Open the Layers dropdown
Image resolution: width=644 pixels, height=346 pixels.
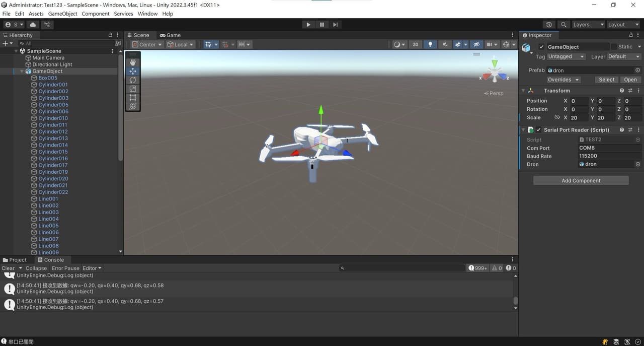click(588, 25)
